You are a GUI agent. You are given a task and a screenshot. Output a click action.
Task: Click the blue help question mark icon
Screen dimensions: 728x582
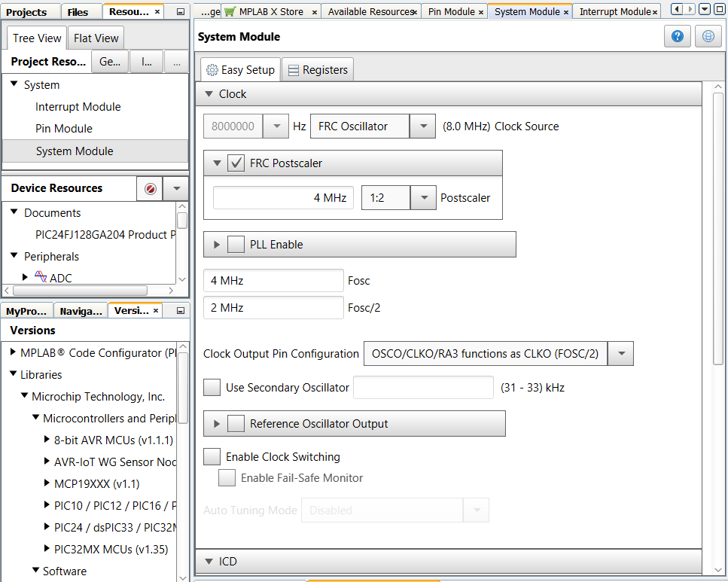(677, 36)
